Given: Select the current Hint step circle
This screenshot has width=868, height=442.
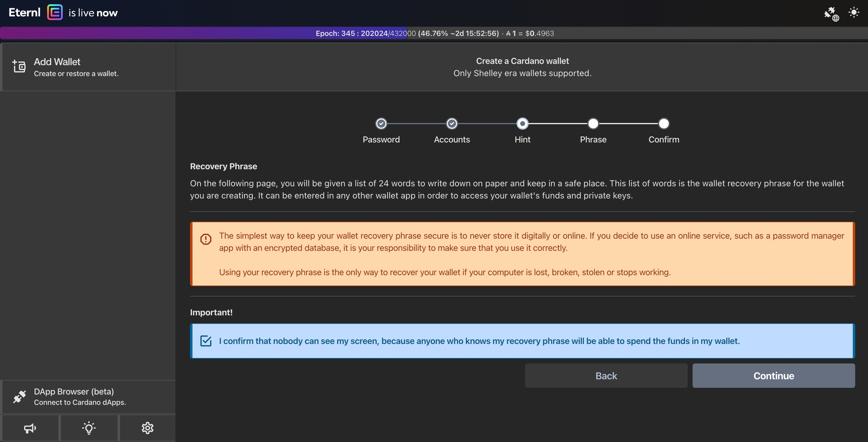Looking at the screenshot, I should pyautogui.click(x=522, y=124).
